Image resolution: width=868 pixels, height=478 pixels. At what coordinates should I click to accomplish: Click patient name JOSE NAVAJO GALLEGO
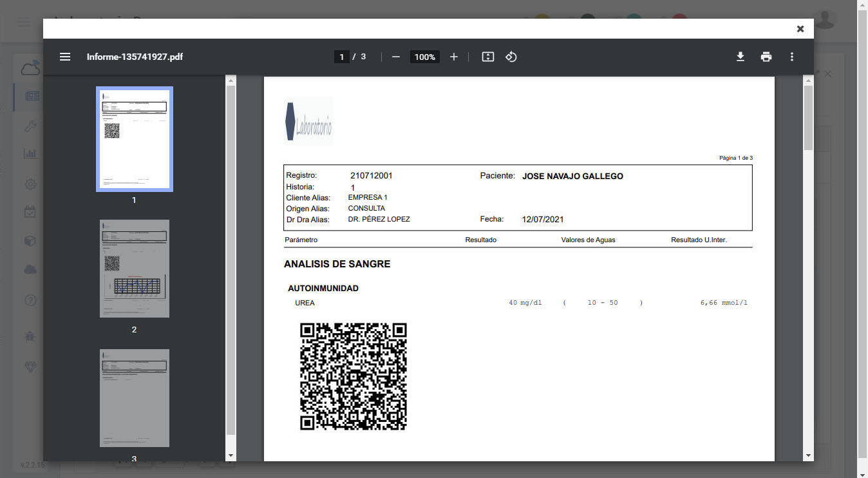click(572, 176)
